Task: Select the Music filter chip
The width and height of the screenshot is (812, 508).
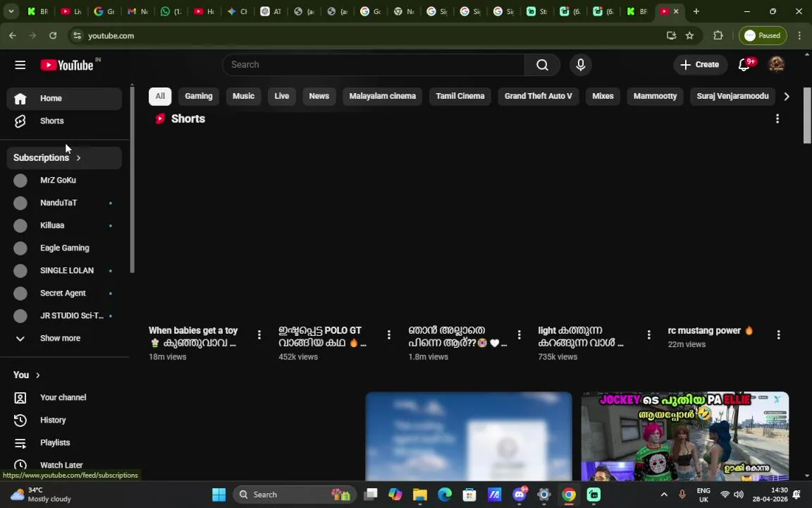Action: (243, 96)
